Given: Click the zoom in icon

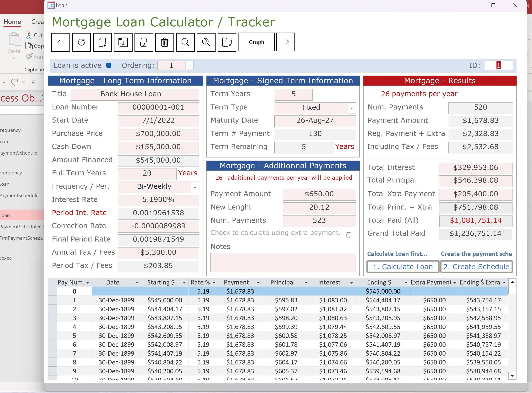Looking at the screenshot, I should [x=206, y=42].
